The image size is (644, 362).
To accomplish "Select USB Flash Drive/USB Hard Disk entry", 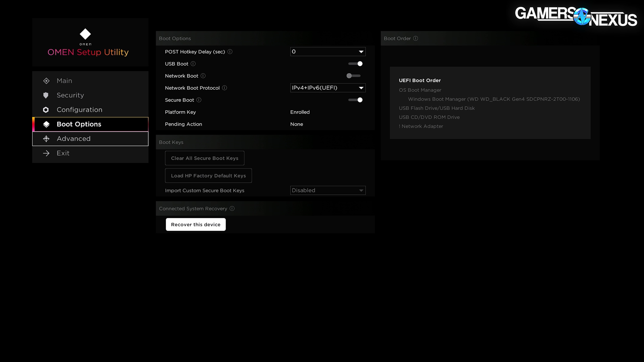I will pos(437,108).
